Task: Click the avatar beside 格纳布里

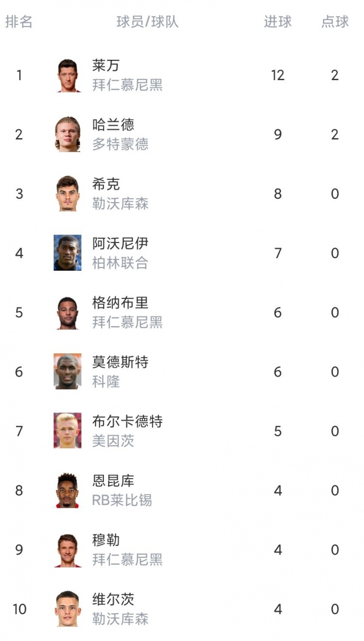Action: point(67,312)
